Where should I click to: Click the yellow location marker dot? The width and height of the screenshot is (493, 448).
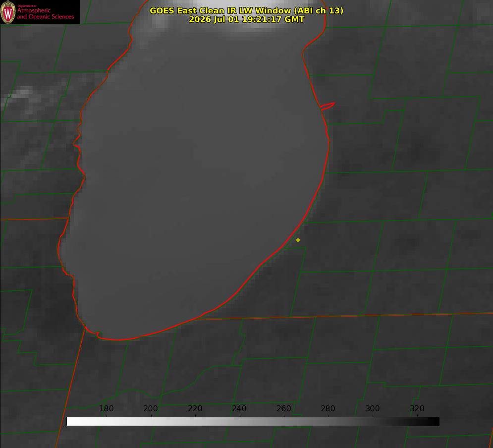298,240
